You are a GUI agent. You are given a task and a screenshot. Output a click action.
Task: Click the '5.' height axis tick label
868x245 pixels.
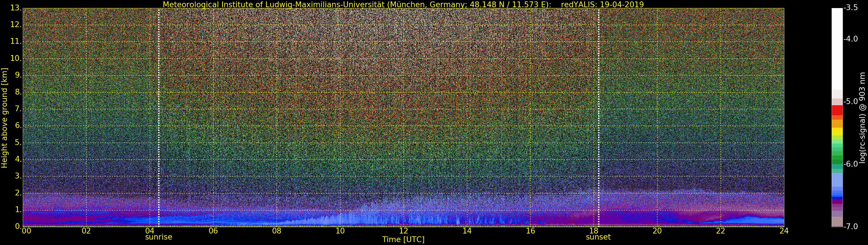tap(18, 142)
